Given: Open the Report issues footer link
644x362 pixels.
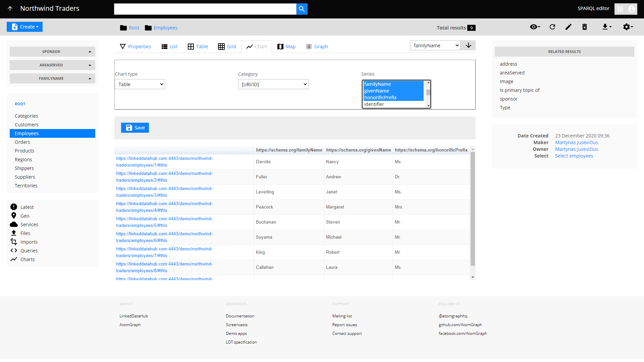Looking at the screenshot, I should [344, 325].
